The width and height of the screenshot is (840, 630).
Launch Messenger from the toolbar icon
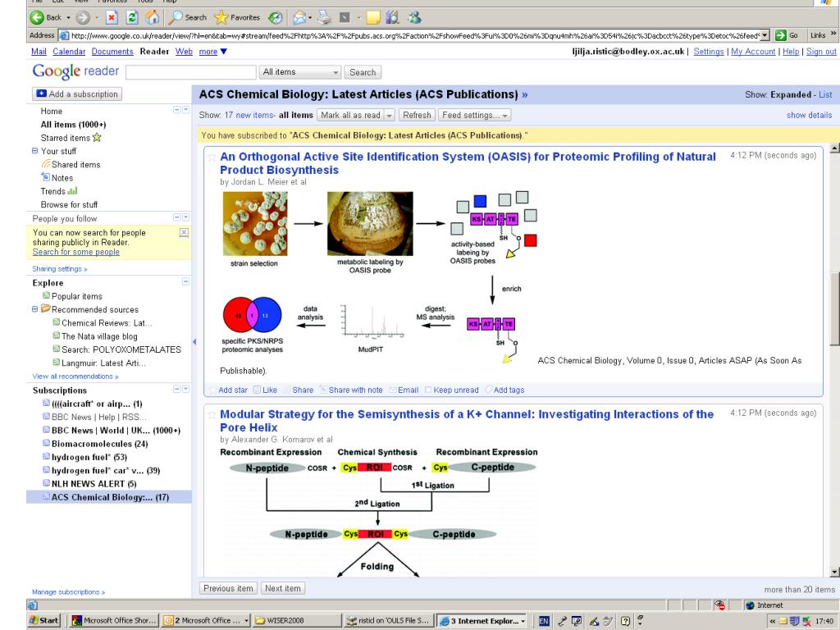pos(414,18)
